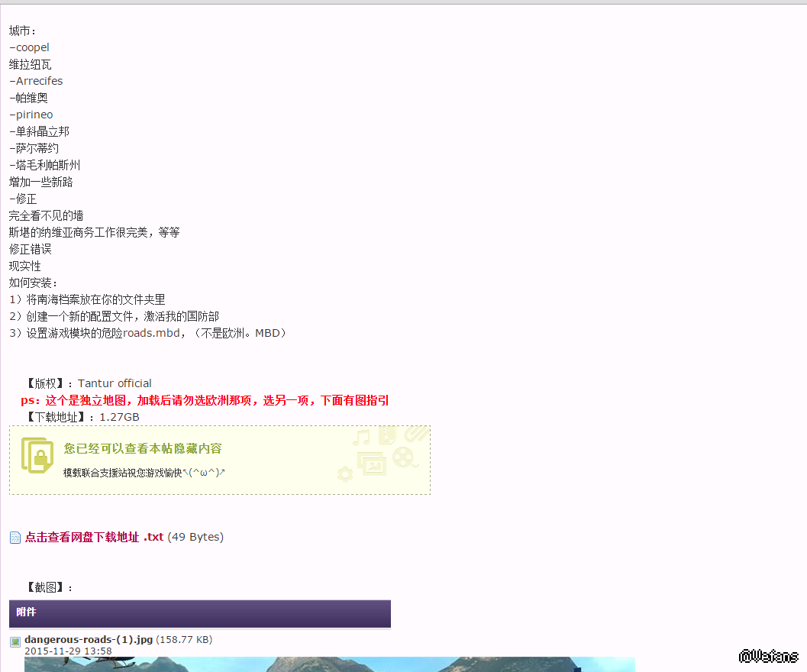The height and width of the screenshot is (672, 807).
Task: Click the 【截图】 label
Action: [50, 587]
